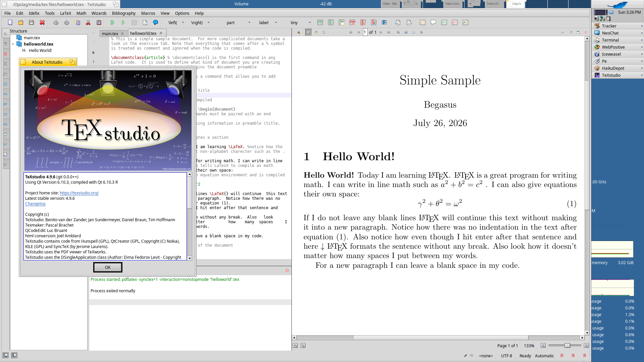644x362 pixels.
Task: Click the page icon with left blue arrow
Action: (398, 22)
